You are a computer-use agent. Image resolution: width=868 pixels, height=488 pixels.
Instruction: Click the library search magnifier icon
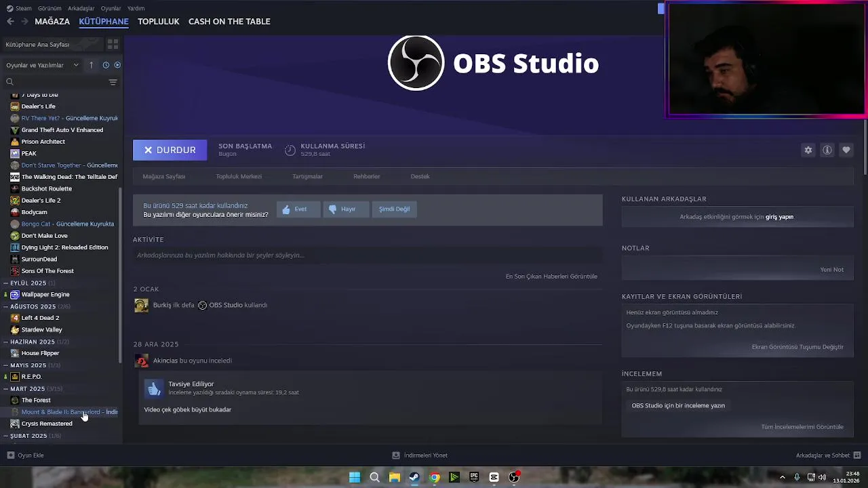click(9, 82)
